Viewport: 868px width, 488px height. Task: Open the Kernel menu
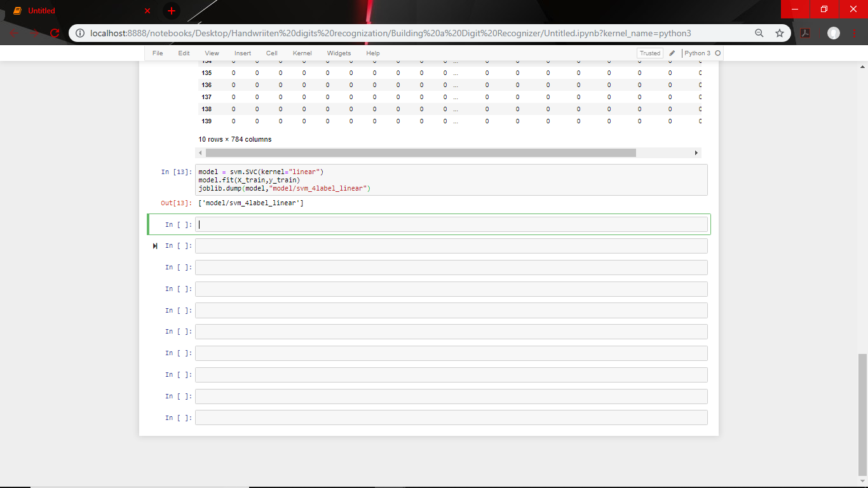pos(302,53)
